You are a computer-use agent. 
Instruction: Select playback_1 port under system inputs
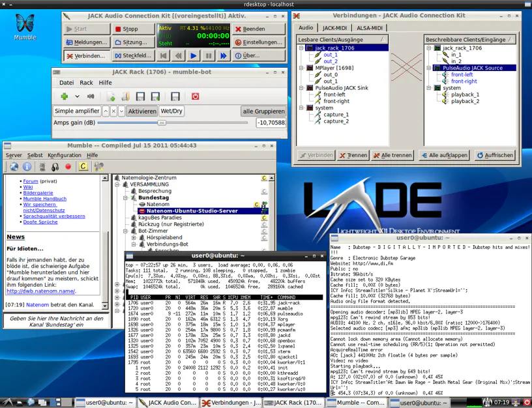click(x=465, y=95)
